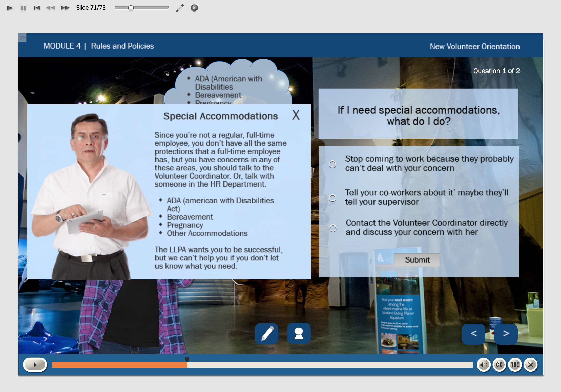
Task: Fast forward with the double-right arrow icon
Action: [65, 8]
